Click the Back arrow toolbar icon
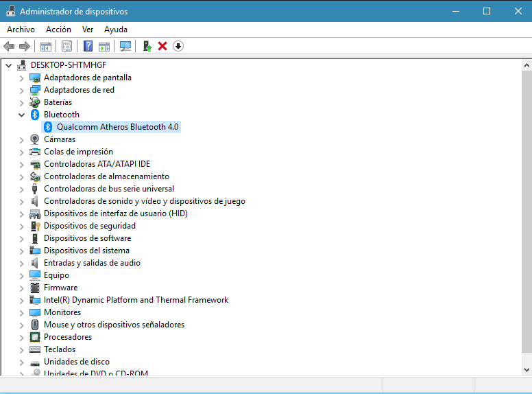The image size is (532, 394). [9, 46]
